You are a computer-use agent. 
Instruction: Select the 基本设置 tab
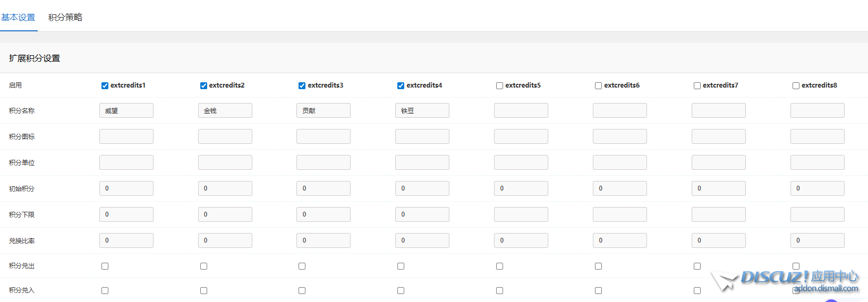point(18,18)
